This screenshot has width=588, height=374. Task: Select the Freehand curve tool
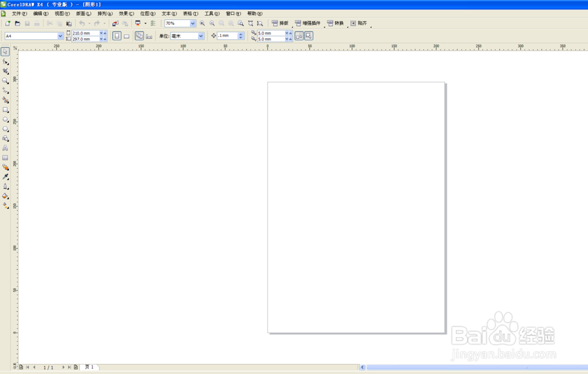(5, 91)
